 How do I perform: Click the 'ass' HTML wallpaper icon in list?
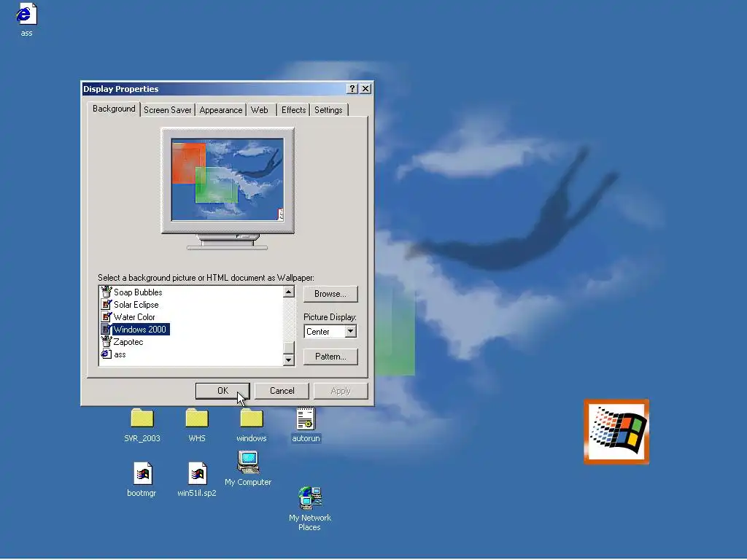(107, 354)
